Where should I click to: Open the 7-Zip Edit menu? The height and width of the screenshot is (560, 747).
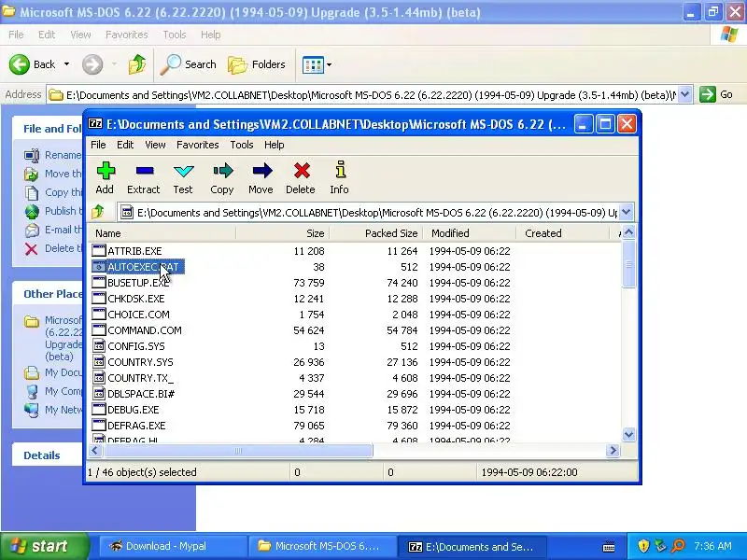click(x=125, y=145)
